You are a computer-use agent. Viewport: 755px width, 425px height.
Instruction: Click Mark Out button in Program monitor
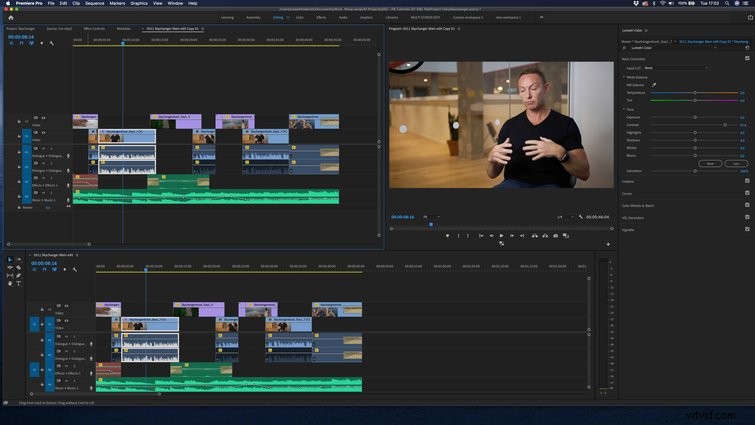pos(468,236)
